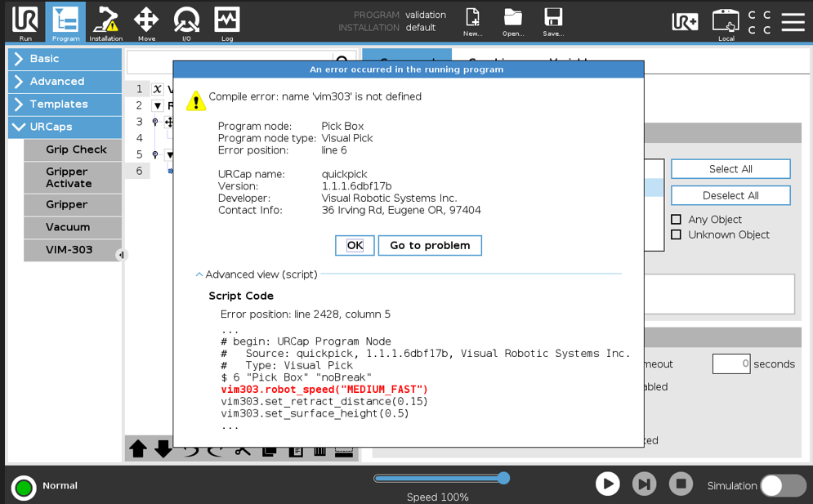Open the I/O screen
813x504 pixels.
[186, 24]
